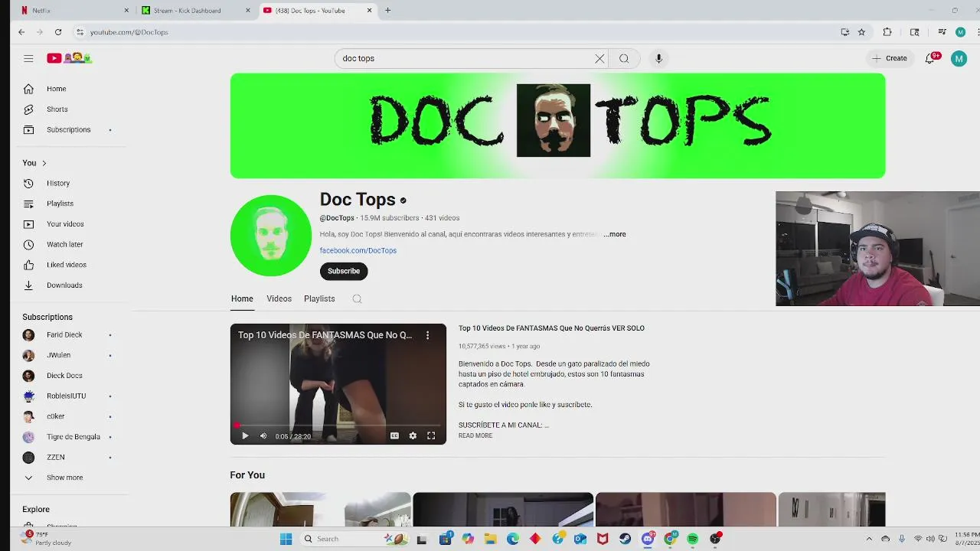Go back in browser history
980x551 pixels.
[x=21, y=32]
